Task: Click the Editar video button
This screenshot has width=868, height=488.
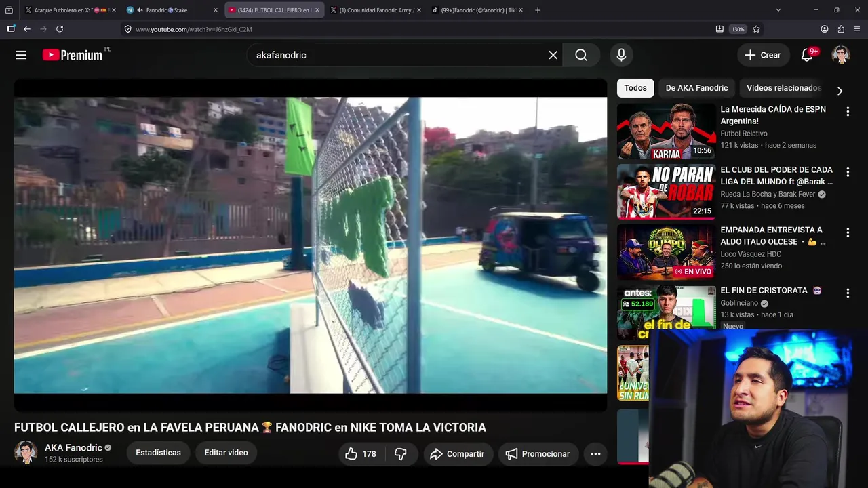Action: pyautogui.click(x=226, y=453)
